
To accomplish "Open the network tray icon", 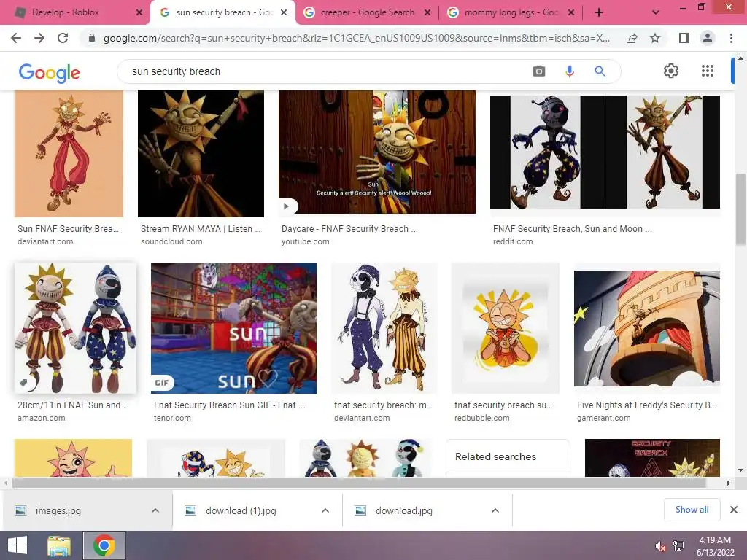I will (678, 546).
